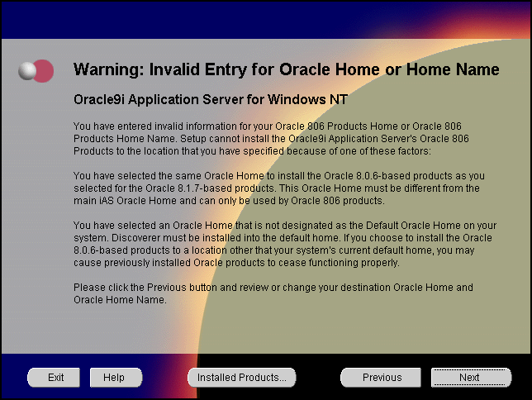
Task: Click paragraph starting 'You have entered invalid information'
Action: pos(271,139)
